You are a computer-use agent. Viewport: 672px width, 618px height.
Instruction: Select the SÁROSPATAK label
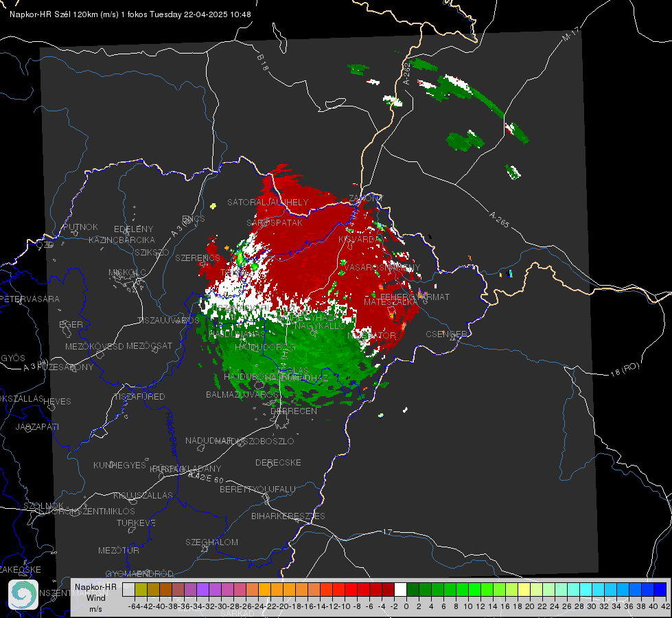click(x=275, y=223)
